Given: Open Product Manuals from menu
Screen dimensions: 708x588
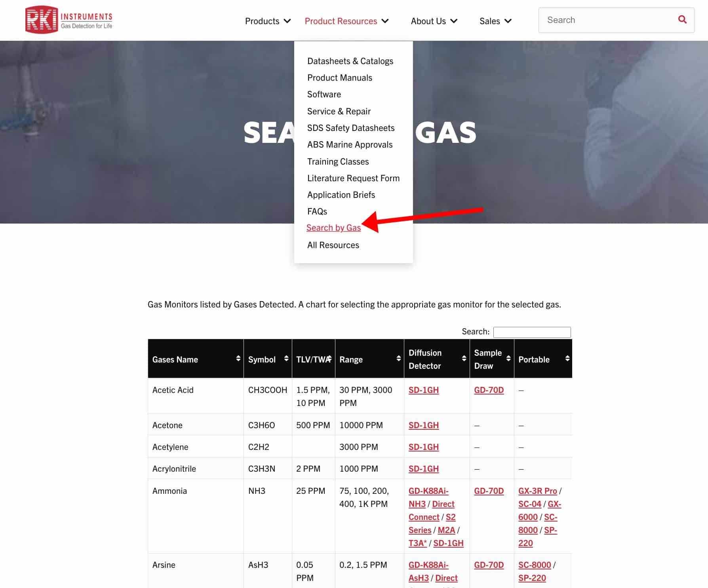Looking at the screenshot, I should tap(339, 78).
